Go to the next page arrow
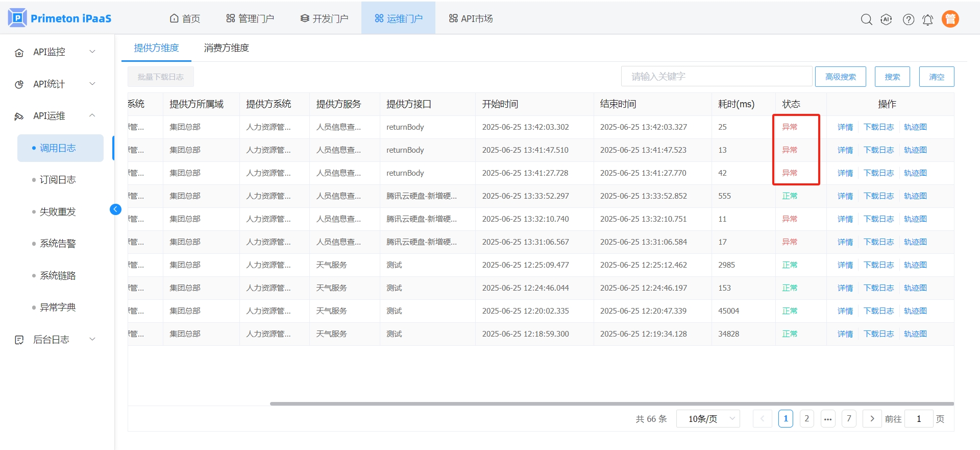This screenshot has height=450, width=980. [872, 419]
